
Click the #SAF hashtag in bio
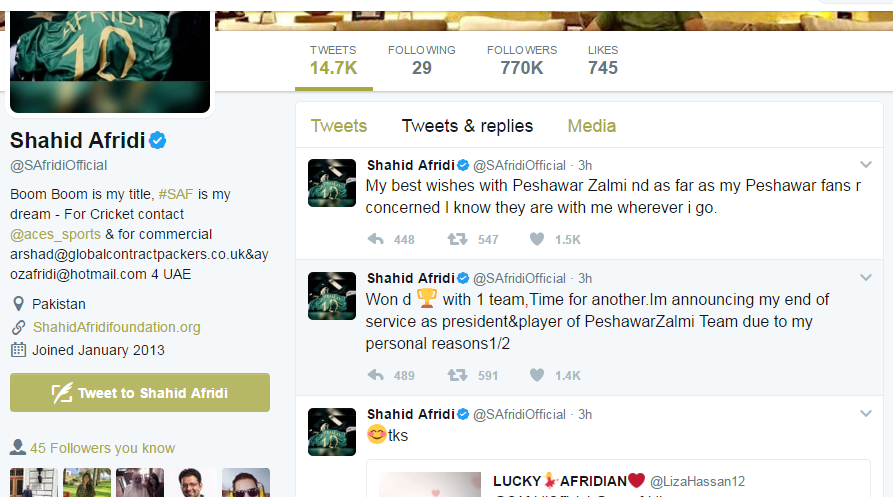pyautogui.click(x=175, y=194)
